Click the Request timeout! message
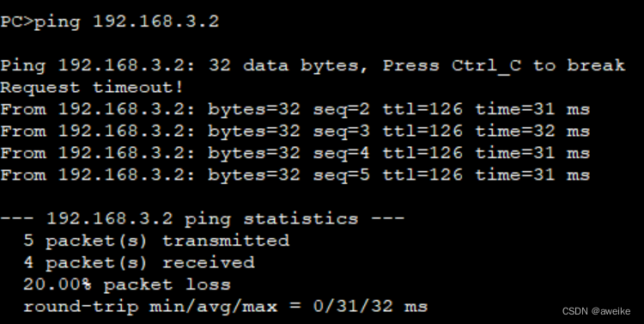 92,87
